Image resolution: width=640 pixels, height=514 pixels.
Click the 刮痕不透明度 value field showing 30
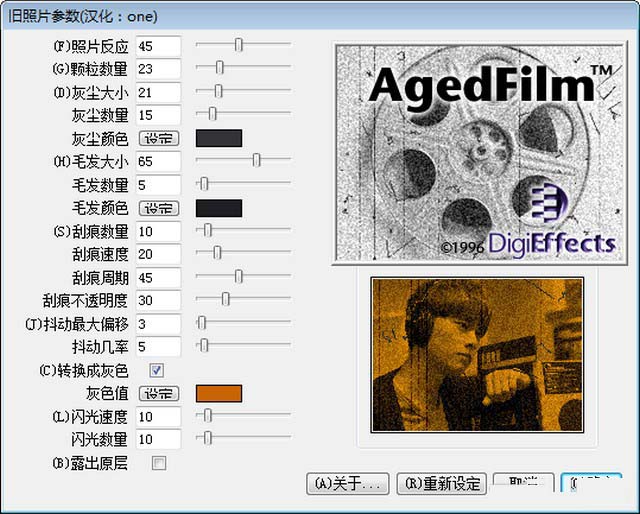tap(158, 300)
